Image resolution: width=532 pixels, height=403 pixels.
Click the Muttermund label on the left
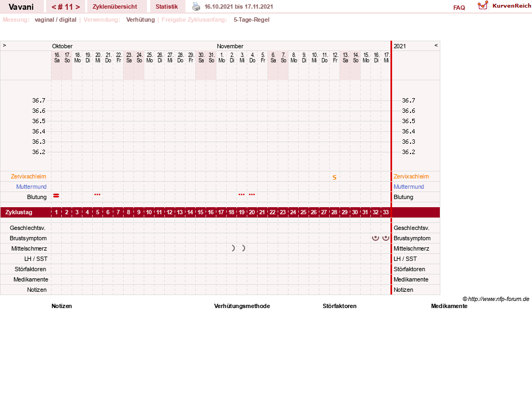point(31,187)
